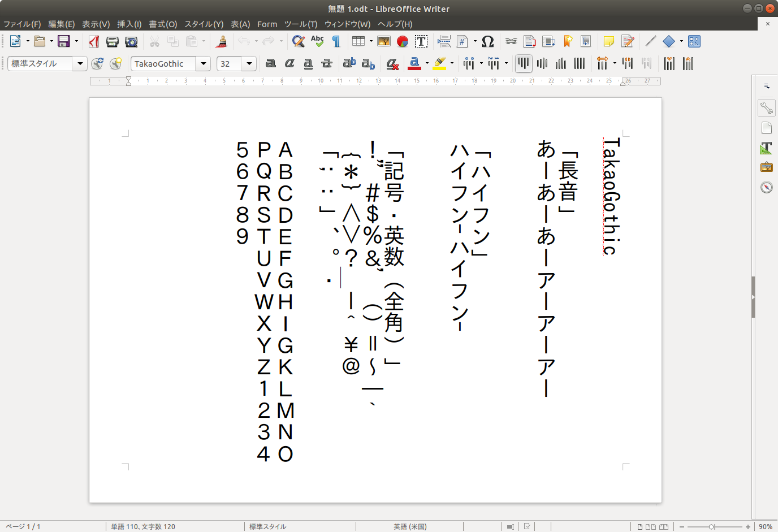The width and height of the screenshot is (778, 532).
Task: Insert a comment (yellow note icon)
Action: (x=609, y=41)
